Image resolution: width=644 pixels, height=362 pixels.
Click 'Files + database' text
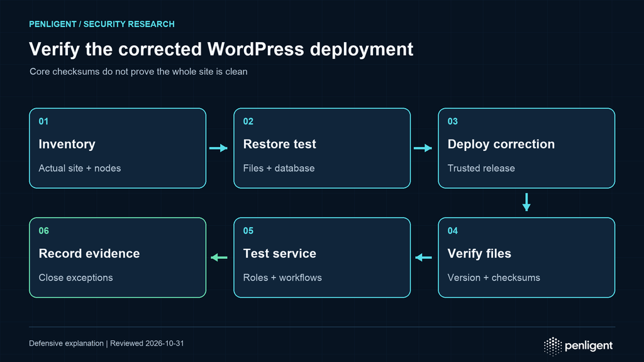click(279, 168)
